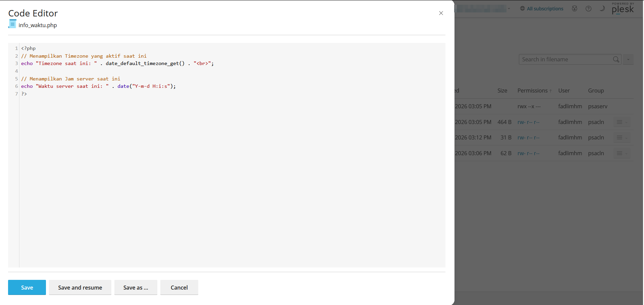Open the search options dropdown beside search field

coord(629,59)
